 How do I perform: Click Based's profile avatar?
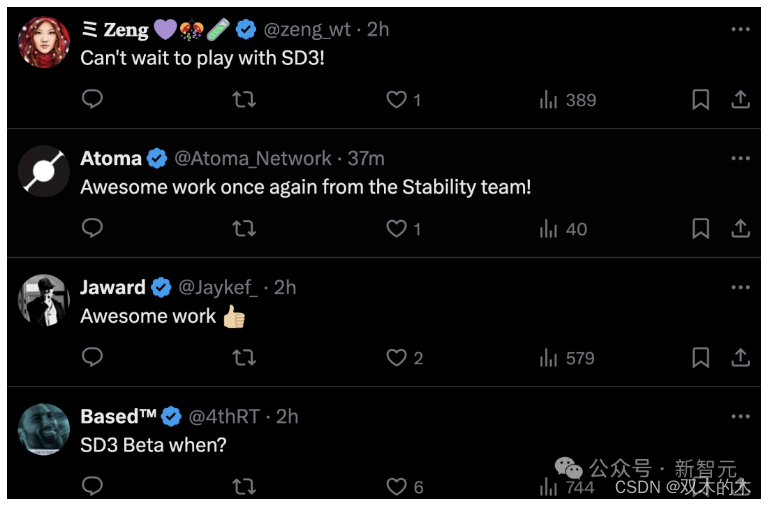point(44,429)
